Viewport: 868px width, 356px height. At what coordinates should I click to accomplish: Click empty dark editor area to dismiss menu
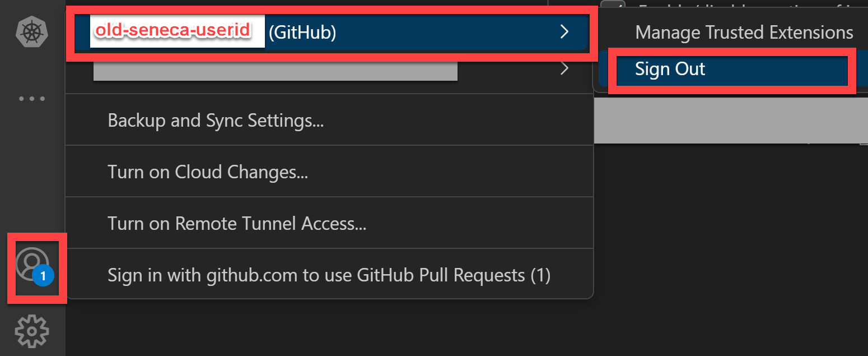coord(728,252)
